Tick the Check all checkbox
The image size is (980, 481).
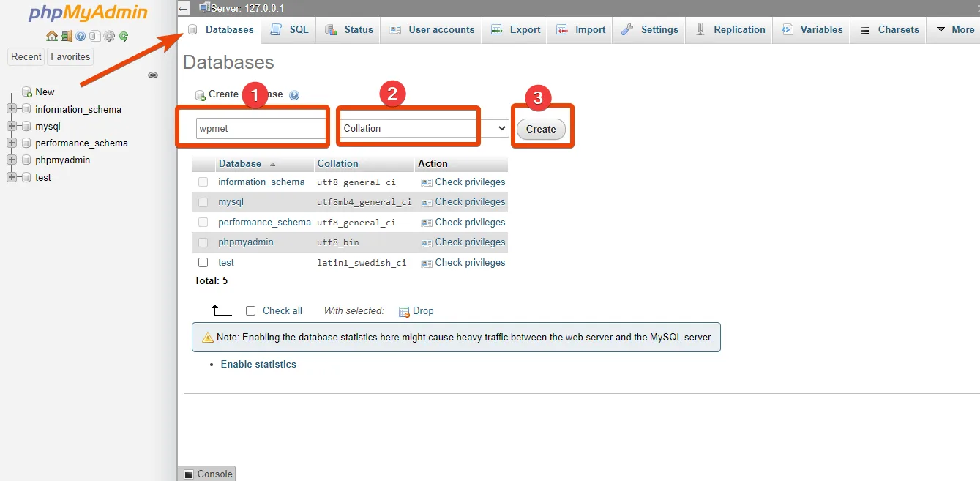(250, 311)
